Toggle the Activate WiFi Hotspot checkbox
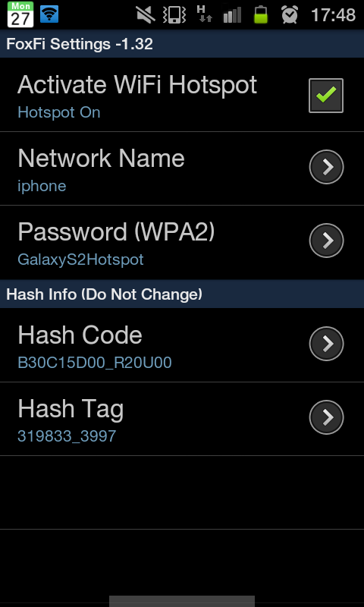364x607 pixels. pyautogui.click(x=326, y=96)
